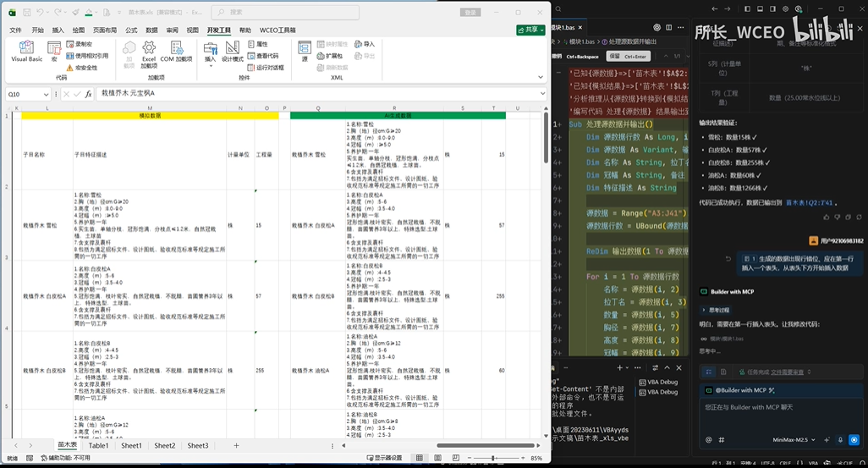Open the Sheet2 worksheet tab

164,445
